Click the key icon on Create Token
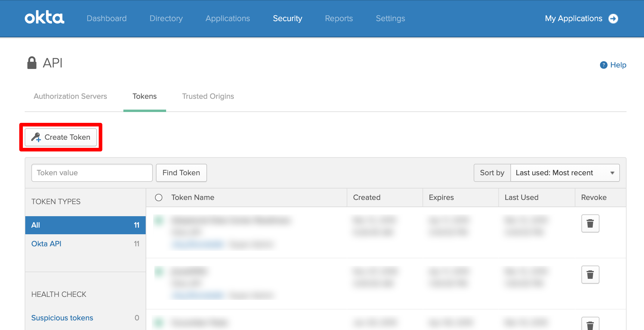 [36, 137]
